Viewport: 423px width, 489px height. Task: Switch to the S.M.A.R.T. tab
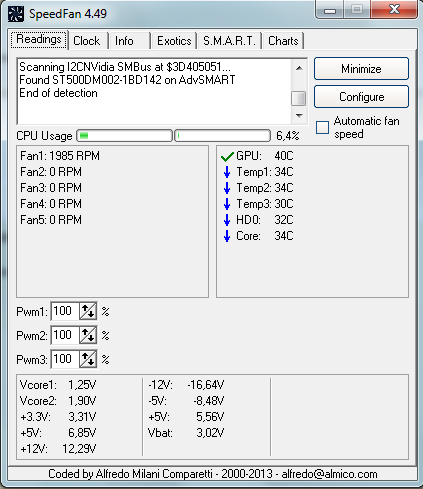[229, 41]
